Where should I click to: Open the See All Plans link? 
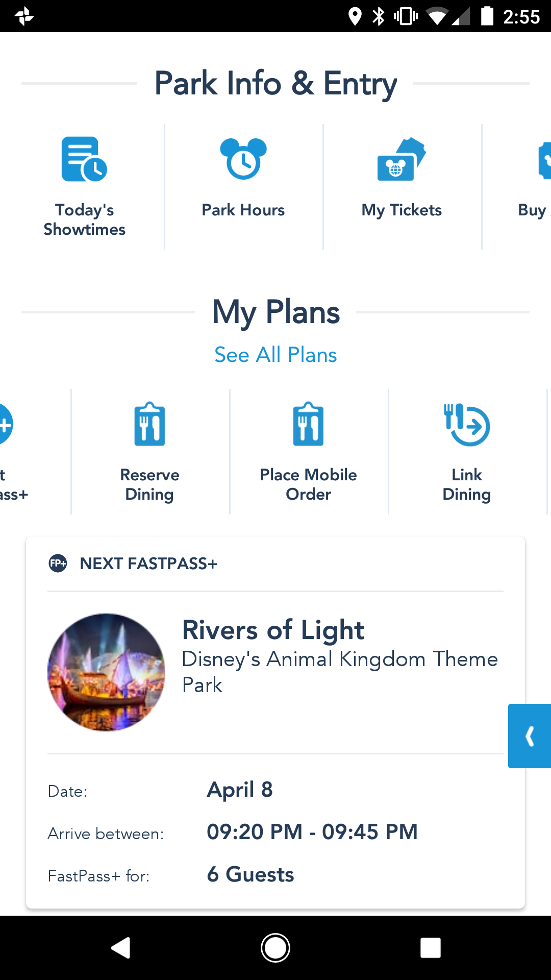tap(275, 355)
